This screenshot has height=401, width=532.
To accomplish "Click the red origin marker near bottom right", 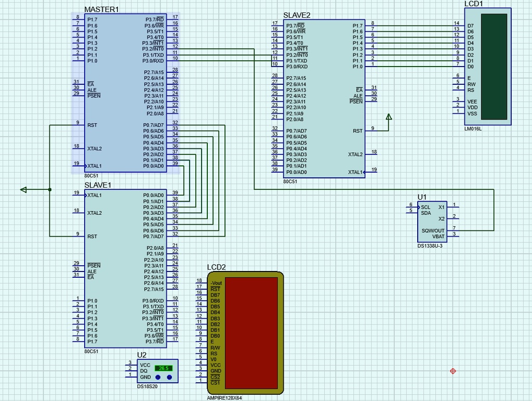I will [x=453, y=371].
